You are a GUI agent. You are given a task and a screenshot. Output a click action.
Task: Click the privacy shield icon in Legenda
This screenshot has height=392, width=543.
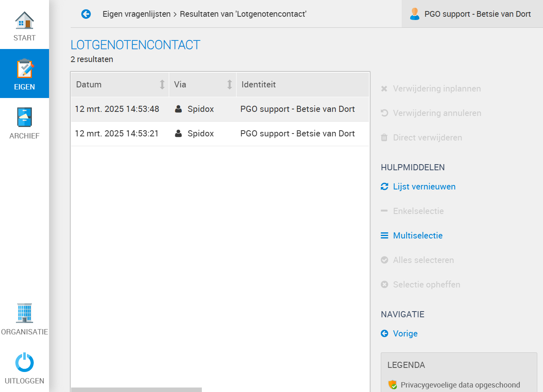[x=393, y=385]
